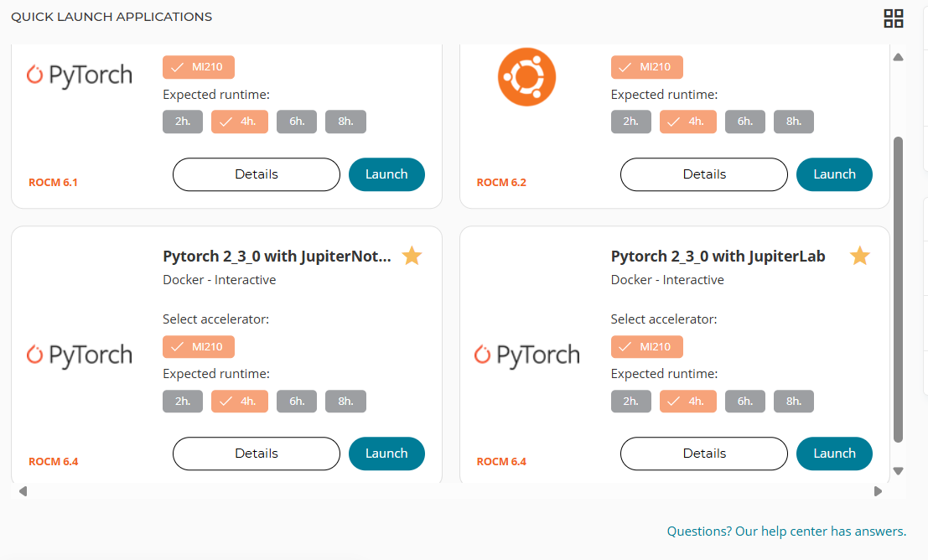Launch the ROCM 6.1 PyTorch application

point(386,174)
